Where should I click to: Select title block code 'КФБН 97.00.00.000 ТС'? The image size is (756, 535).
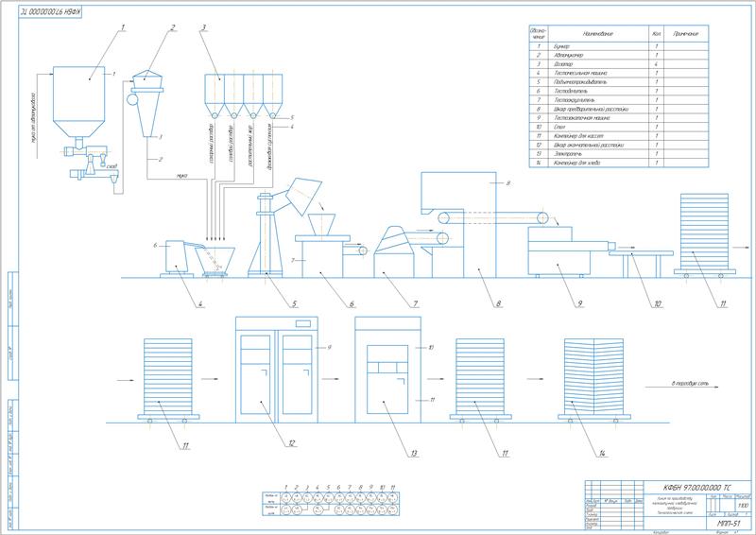tap(696, 488)
